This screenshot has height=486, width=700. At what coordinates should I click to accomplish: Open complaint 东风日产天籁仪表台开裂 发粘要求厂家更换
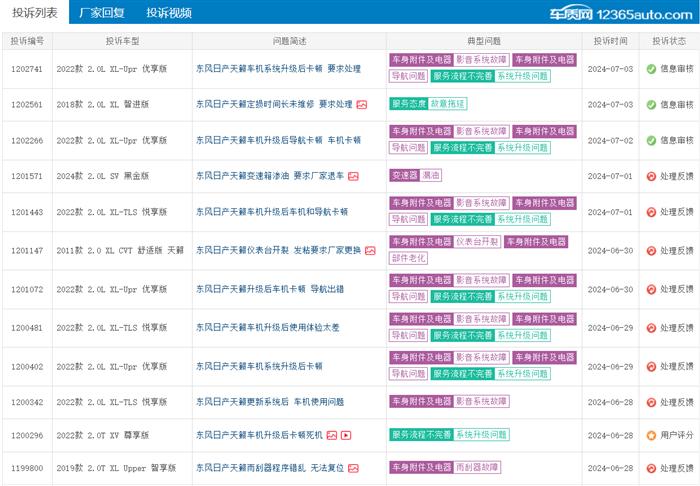278,250
